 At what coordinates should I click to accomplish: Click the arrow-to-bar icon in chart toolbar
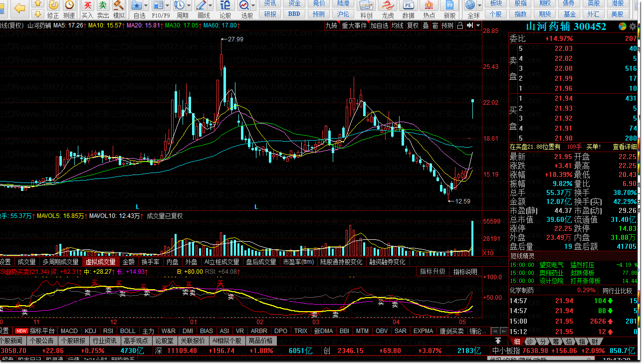pyautogui.click(x=469, y=25)
